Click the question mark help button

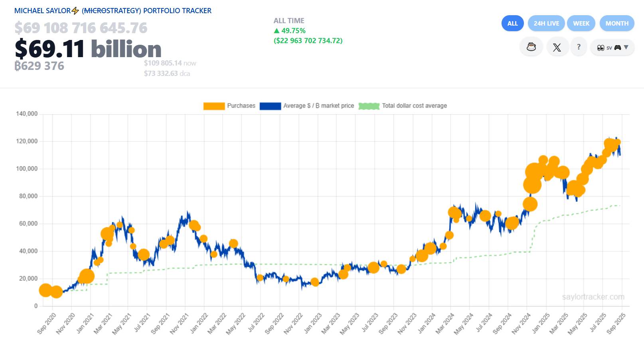579,47
